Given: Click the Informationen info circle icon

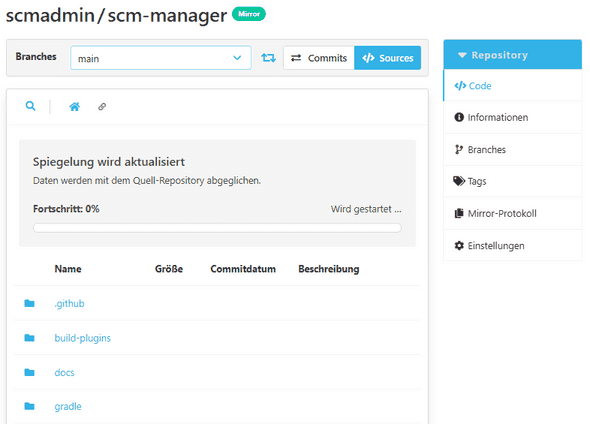Looking at the screenshot, I should point(459,117).
